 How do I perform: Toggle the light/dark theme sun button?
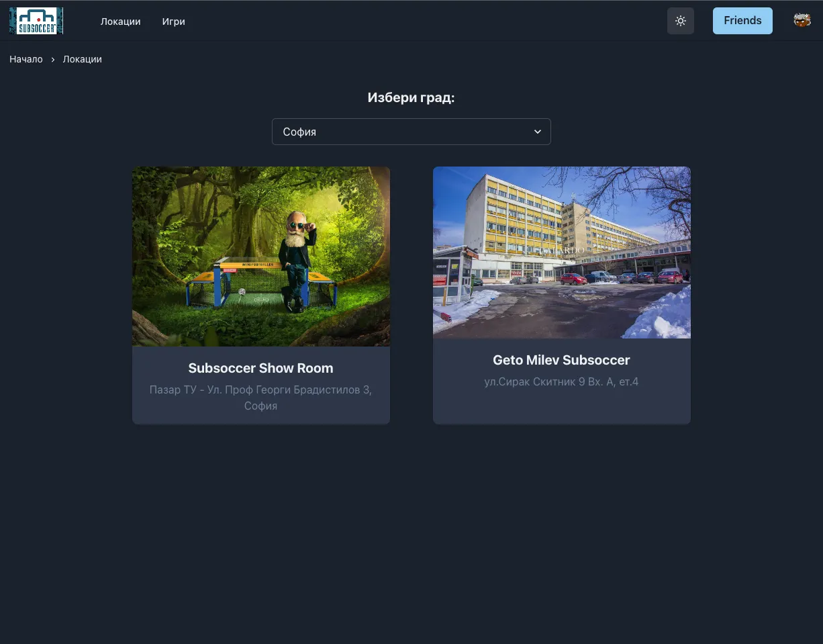click(681, 21)
